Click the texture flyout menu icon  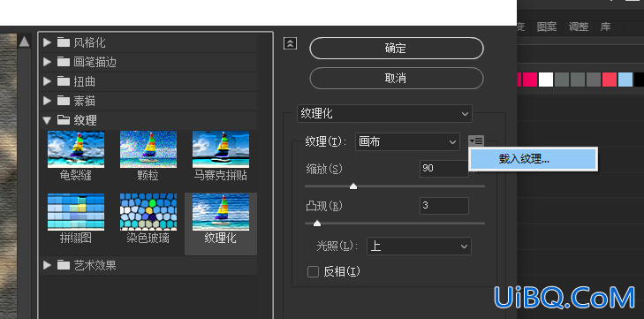click(x=476, y=141)
